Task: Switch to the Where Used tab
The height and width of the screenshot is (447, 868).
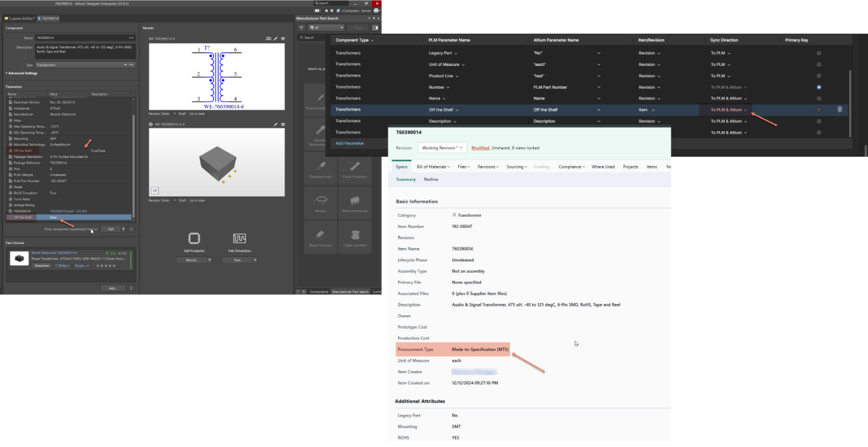Action: pos(602,167)
